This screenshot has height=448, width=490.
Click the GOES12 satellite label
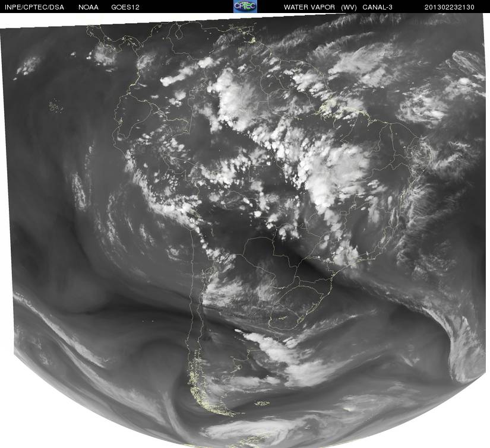pyautogui.click(x=125, y=7)
